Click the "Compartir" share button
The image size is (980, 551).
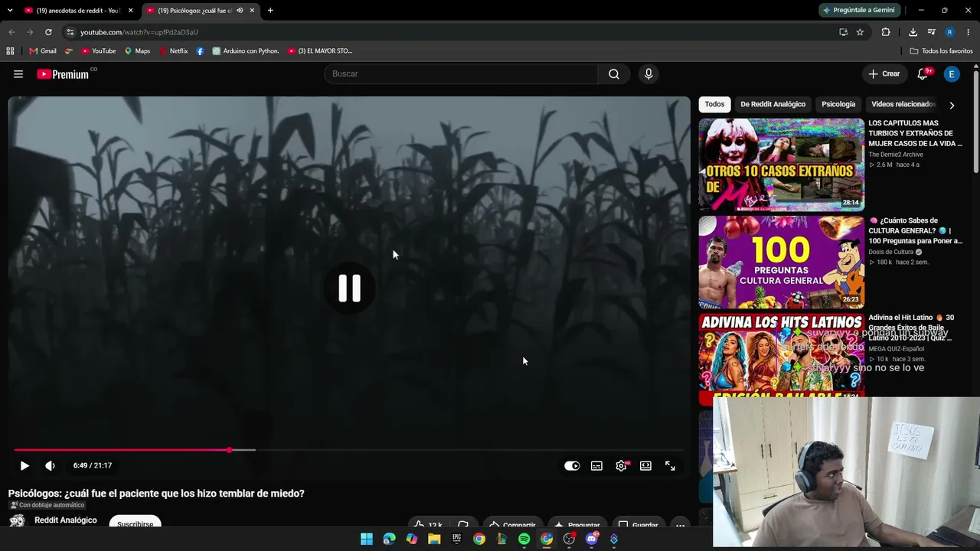point(513,525)
